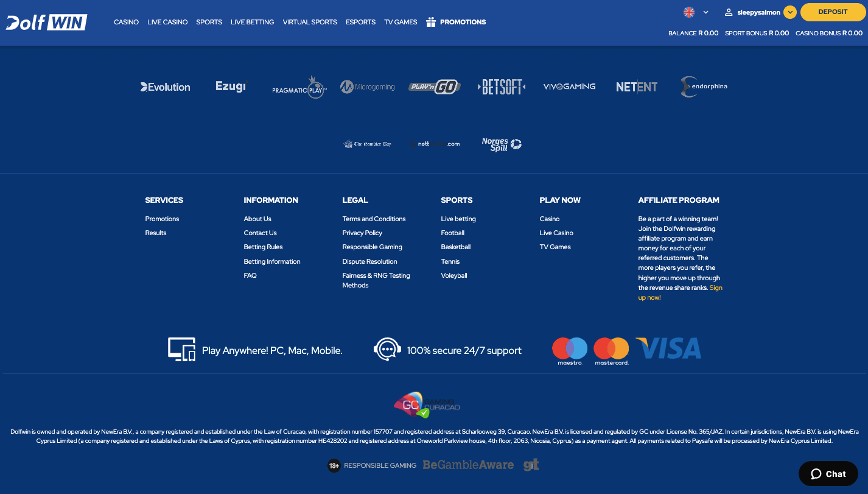Open the footer Promotions link
The height and width of the screenshot is (494, 868).
[162, 219]
